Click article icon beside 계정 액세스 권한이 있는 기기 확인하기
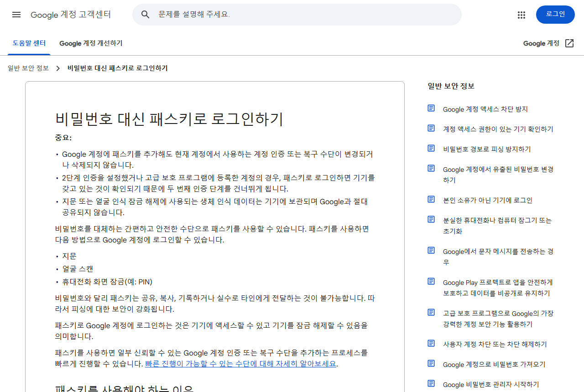This screenshot has height=392, width=584. tap(431, 128)
